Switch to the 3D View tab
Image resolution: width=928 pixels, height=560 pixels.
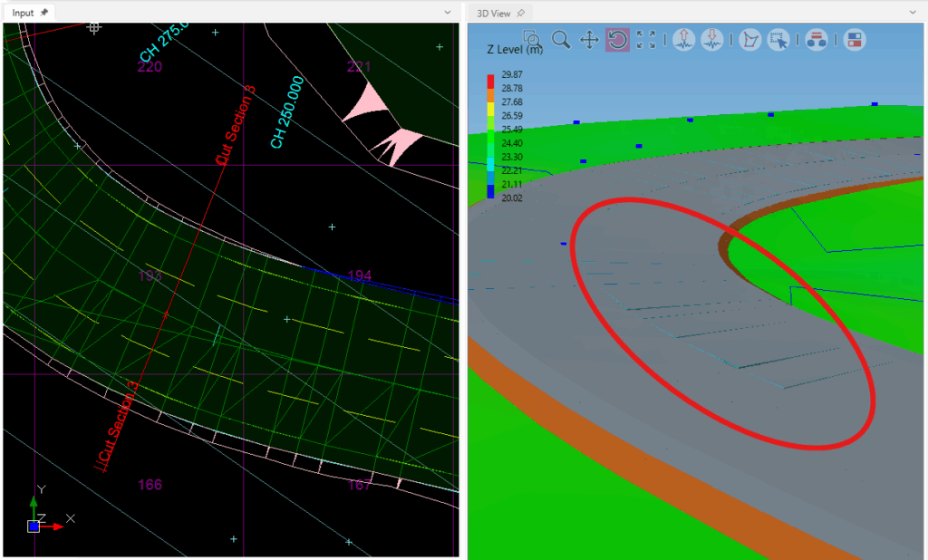pos(495,13)
